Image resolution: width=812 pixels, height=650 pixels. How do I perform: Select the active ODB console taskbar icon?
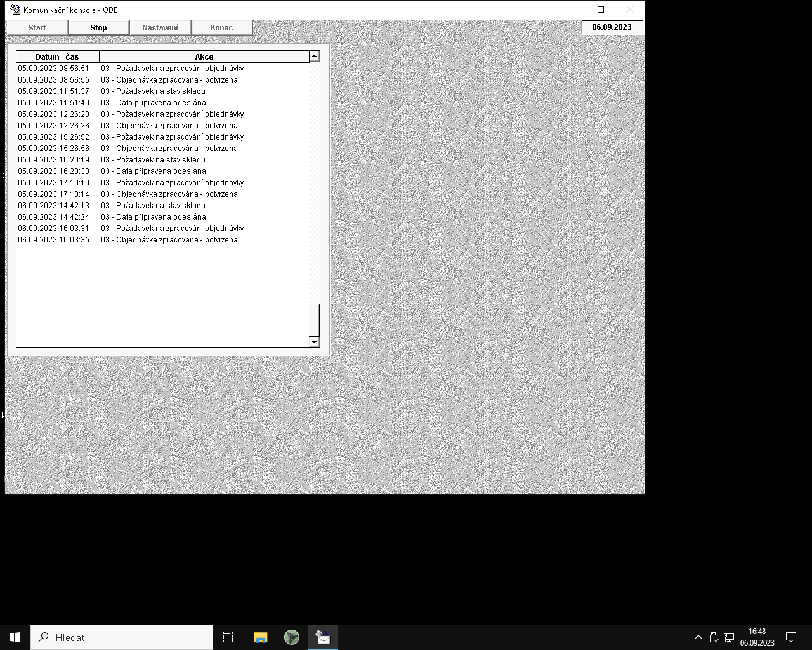coord(322,637)
